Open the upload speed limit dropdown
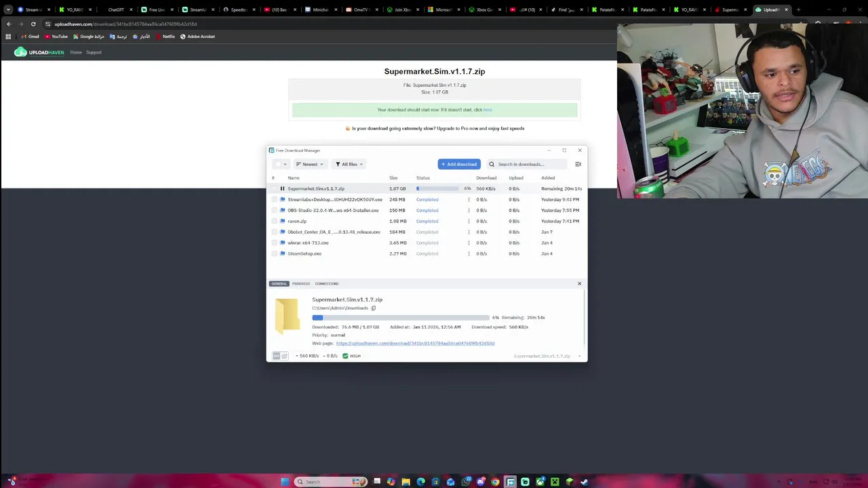This screenshot has width=868, height=488. coord(330,356)
